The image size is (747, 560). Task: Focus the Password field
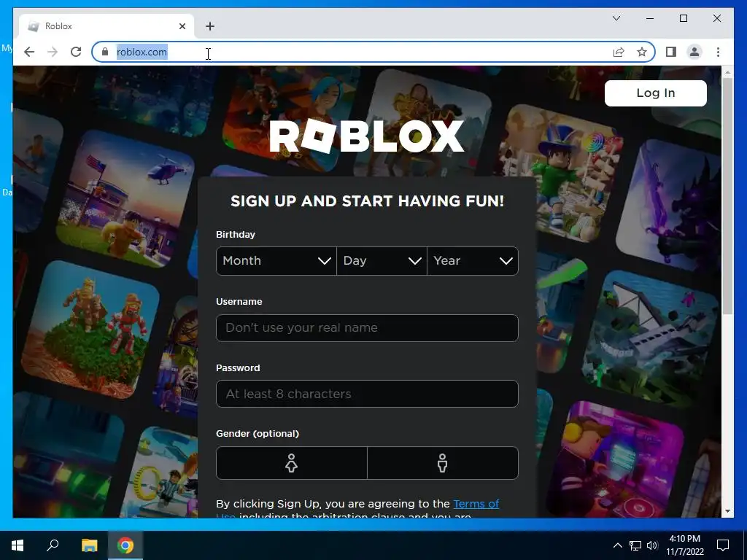(367, 394)
